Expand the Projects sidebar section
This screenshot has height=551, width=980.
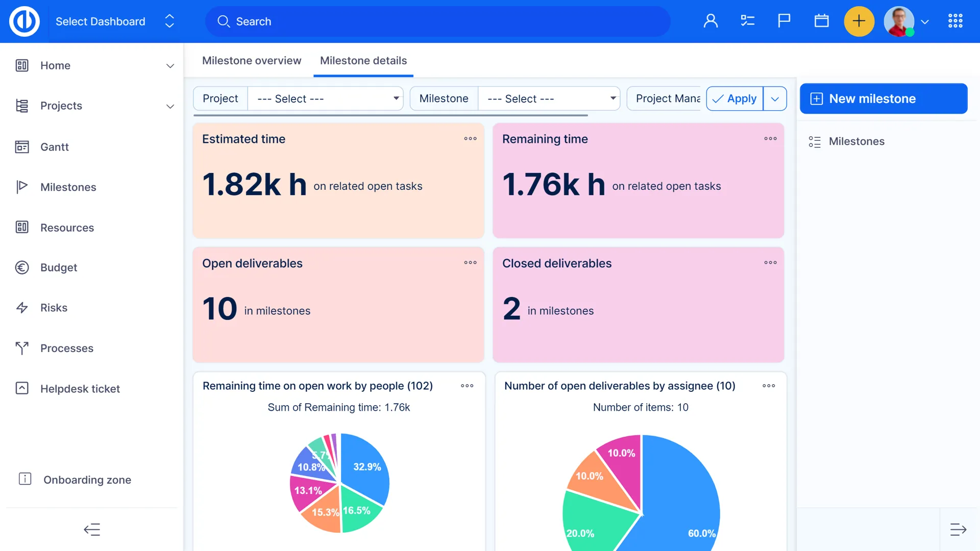tap(170, 106)
